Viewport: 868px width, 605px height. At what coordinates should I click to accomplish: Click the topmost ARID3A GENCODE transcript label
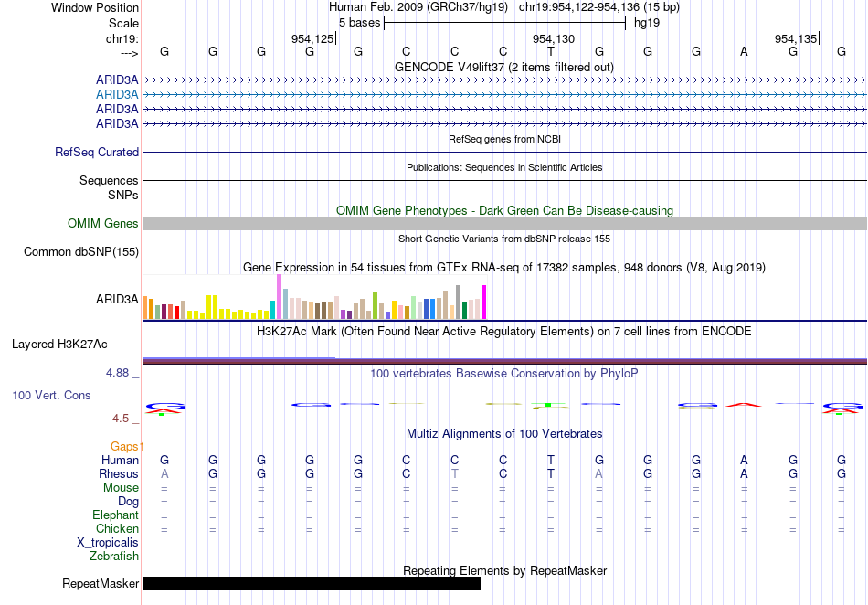coord(117,80)
